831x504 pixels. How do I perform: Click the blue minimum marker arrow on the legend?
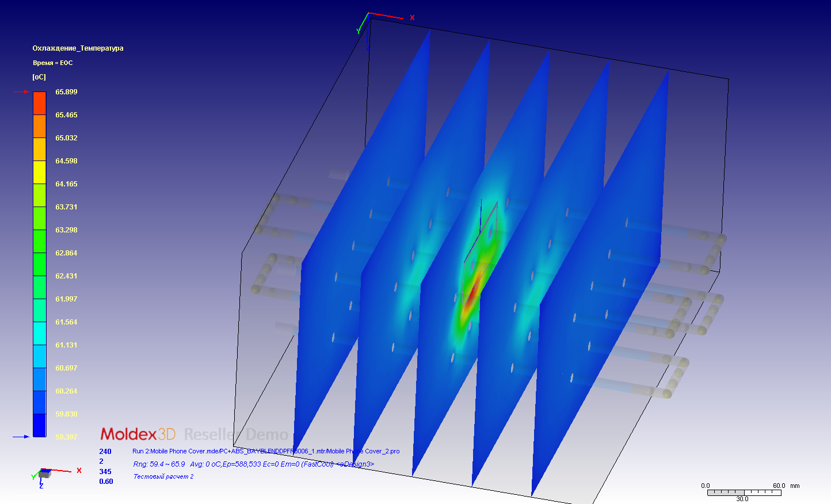(21, 437)
